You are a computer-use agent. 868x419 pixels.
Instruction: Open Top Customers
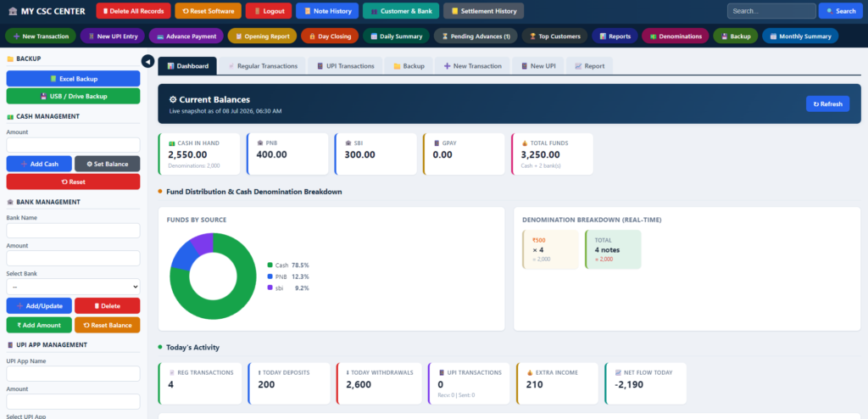(554, 36)
